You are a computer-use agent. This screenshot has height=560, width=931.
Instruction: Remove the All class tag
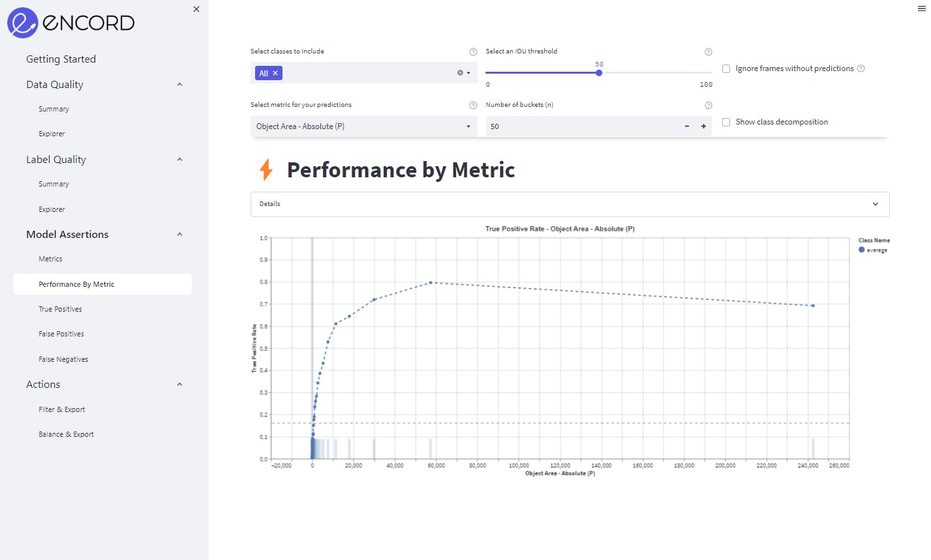pyautogui.click(x=275, y=73)
